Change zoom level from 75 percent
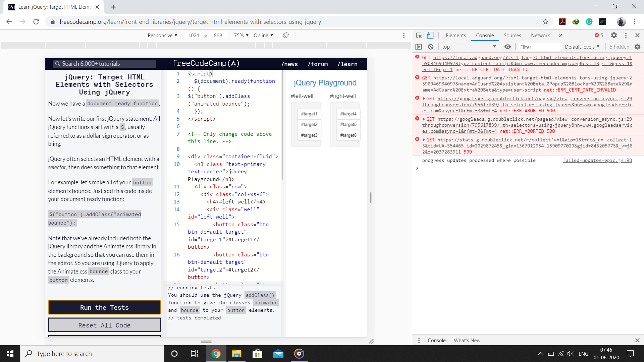644x362 pixels. click(240, 35)
